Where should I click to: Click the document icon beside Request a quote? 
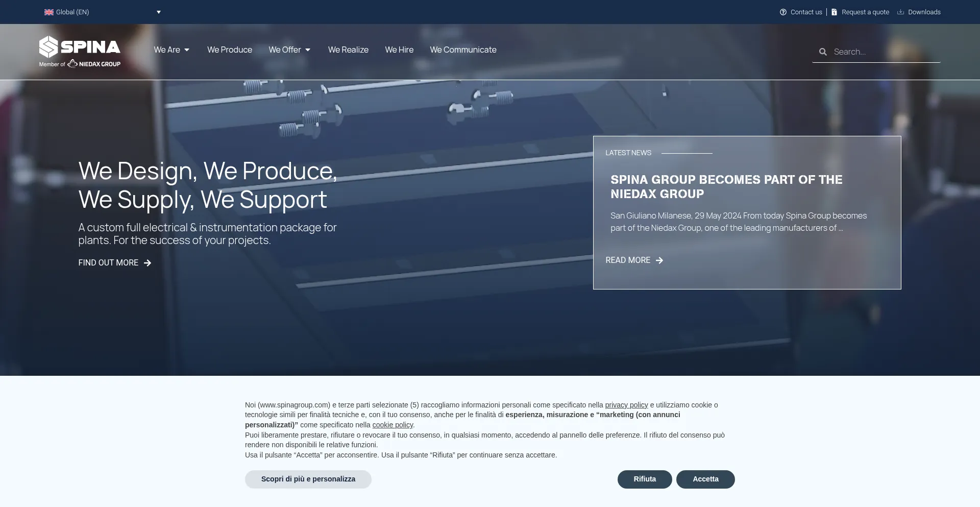point(834,12)
